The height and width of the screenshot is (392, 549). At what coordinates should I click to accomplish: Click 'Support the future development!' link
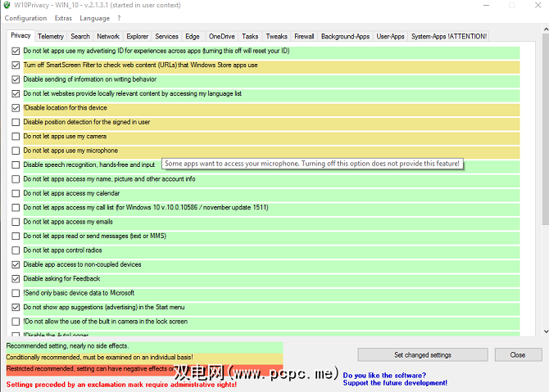[395, 382]
